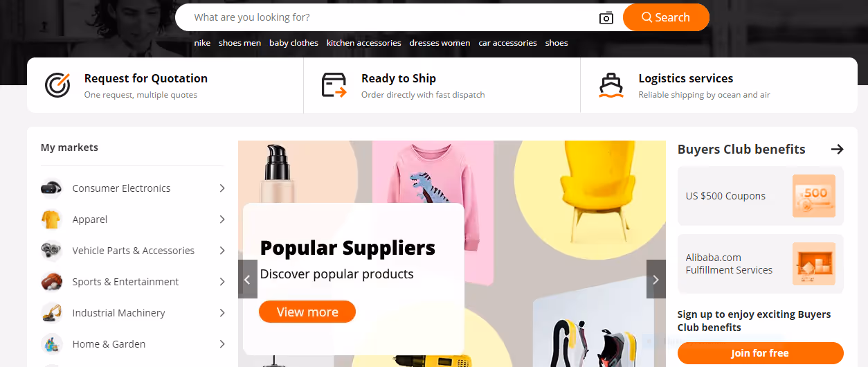868x367 pixels.
Task: Click the orange Search button
Action: click(x=666, y=17)
